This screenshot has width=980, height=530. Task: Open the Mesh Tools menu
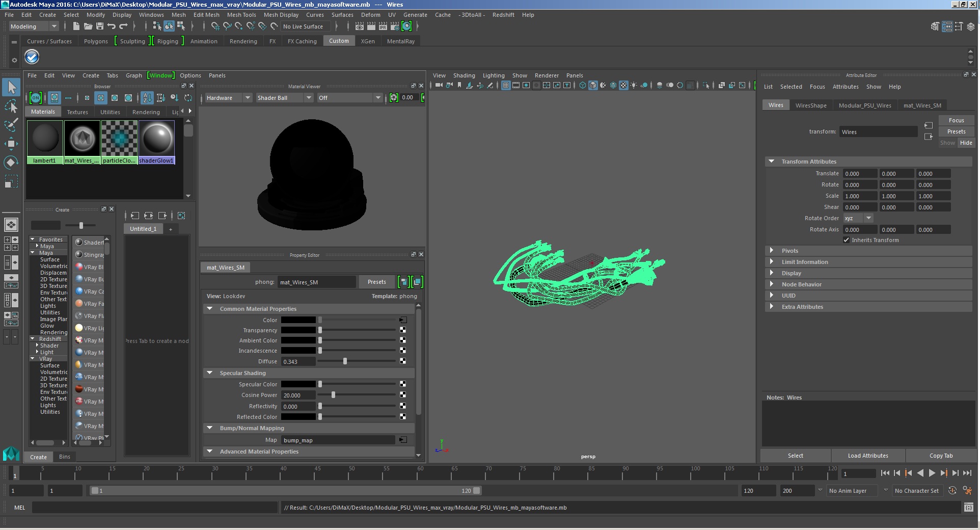click(x=241, y=15)
